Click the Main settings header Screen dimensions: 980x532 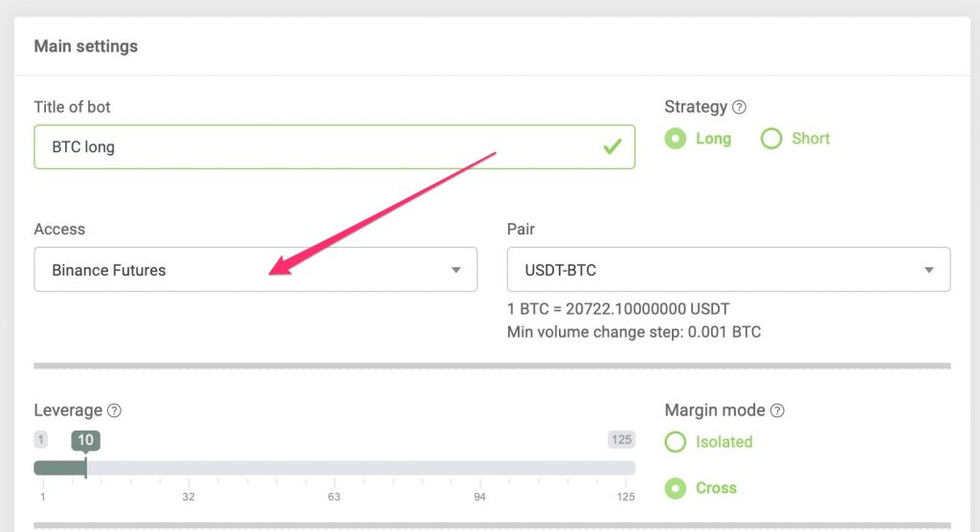85,46
